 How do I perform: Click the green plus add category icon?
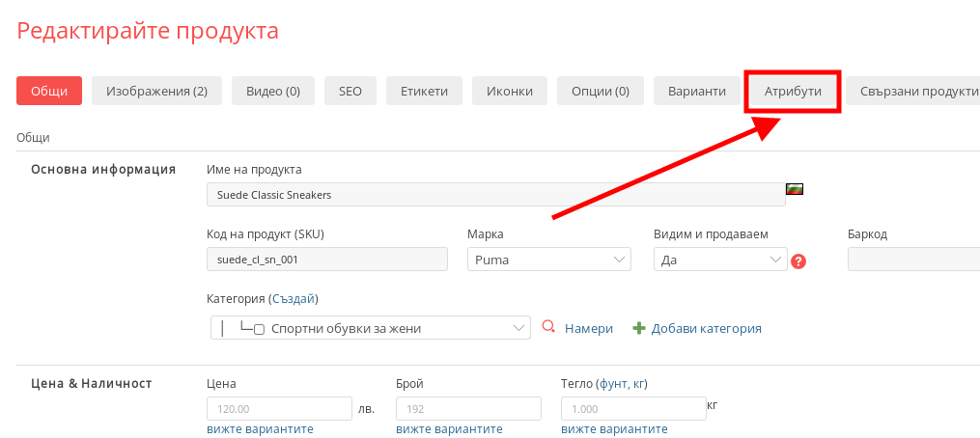click(x=638, y=328)
